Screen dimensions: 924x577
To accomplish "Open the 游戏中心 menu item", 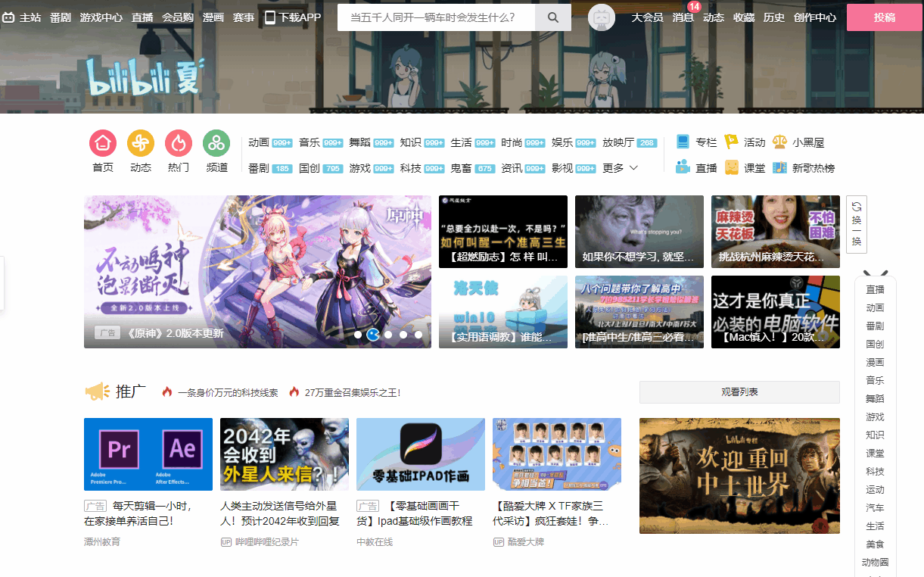I will [101, 17].
